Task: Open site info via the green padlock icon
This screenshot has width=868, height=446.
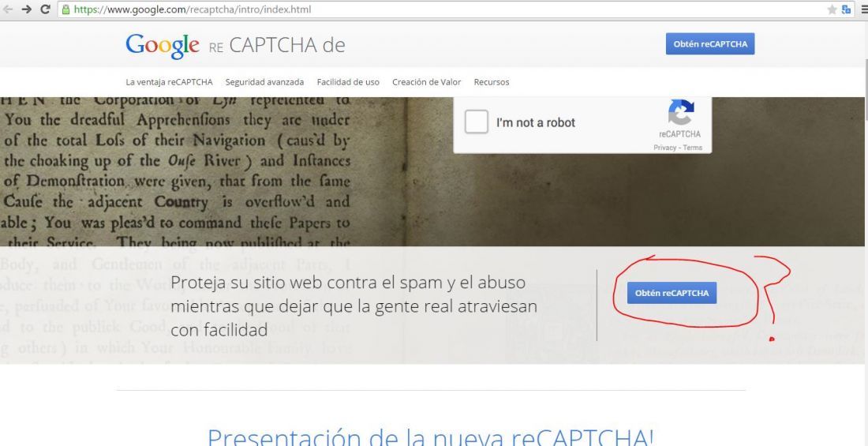Action: [65, 9]
